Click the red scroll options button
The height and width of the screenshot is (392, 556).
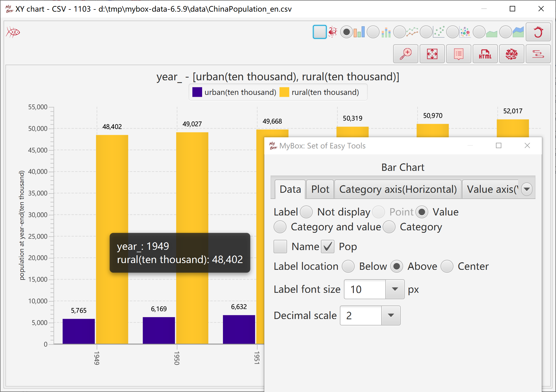pos(538,54)
